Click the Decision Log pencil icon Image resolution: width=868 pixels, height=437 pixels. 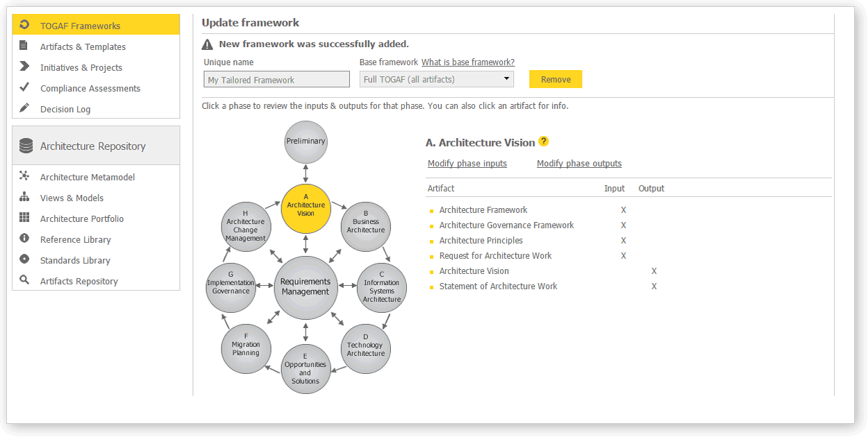click(24, 108)
